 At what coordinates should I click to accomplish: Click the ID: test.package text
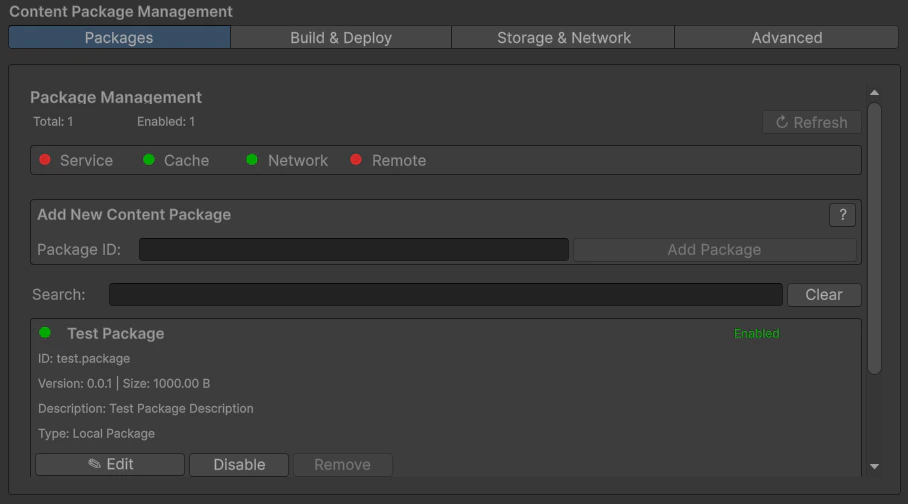point(84,359)
